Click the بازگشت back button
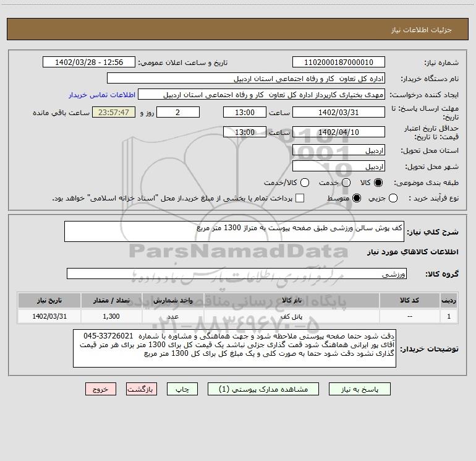476x461 pixels. (x=142, y=389)
